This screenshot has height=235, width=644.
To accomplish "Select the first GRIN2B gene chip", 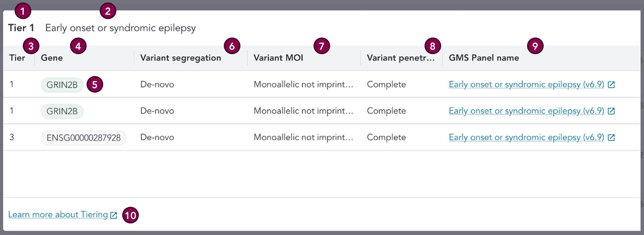I will 62,85.
